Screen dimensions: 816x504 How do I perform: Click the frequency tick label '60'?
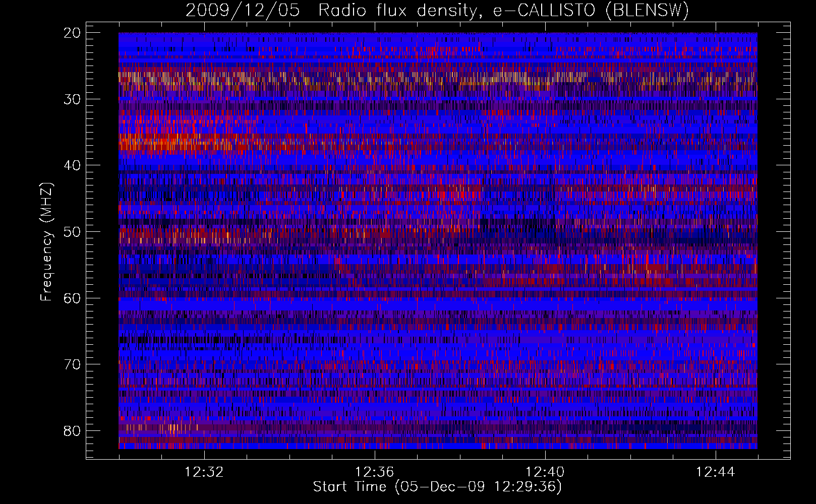[73, 298]
